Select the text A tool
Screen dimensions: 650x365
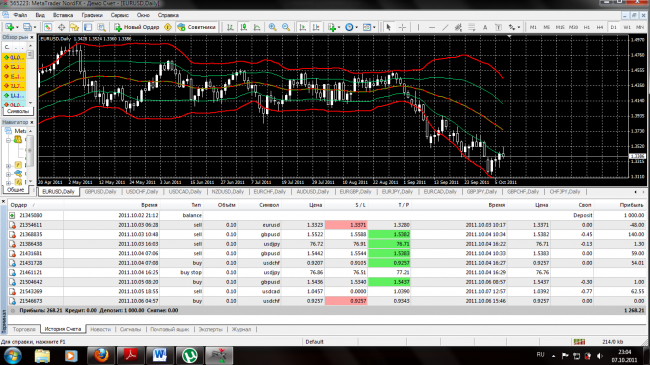[485, 27]
